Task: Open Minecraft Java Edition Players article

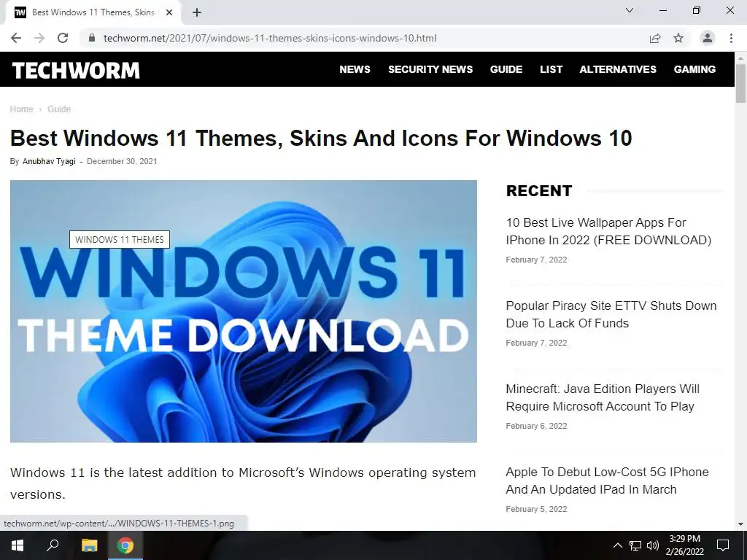Action: click(603, 397)
